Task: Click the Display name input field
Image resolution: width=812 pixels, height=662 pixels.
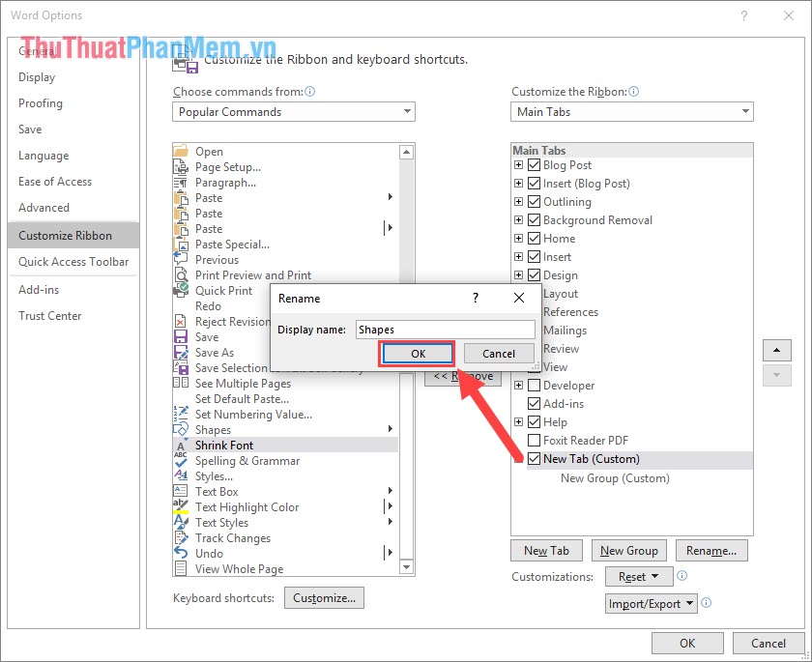Action: [x=446, y=330]
